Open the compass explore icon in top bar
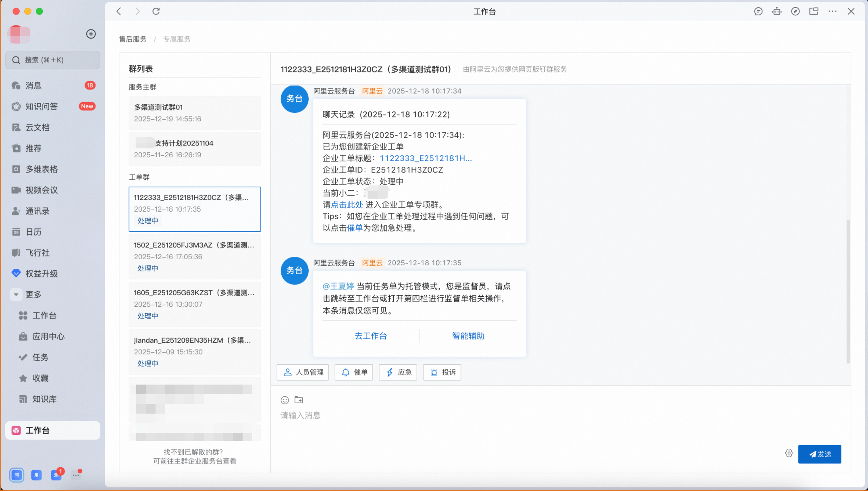Screen dimensions: 868x491 coord(795,11)
